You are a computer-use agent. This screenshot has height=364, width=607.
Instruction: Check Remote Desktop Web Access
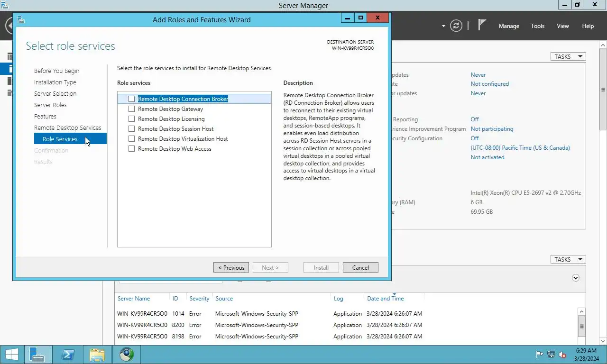131,149
